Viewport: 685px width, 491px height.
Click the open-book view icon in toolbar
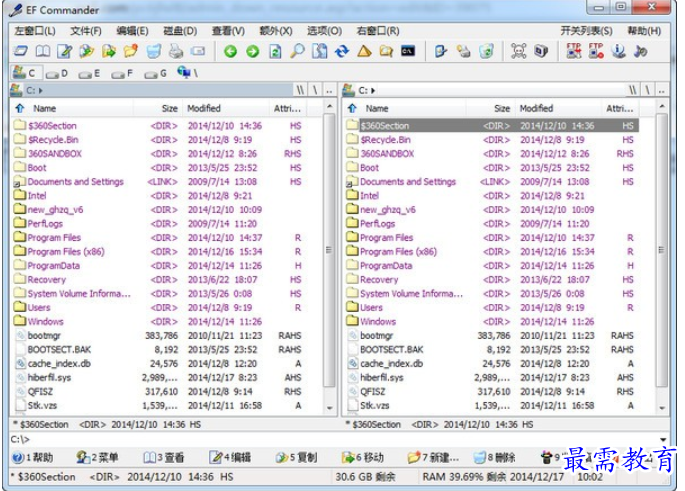[x=42, y=52]
